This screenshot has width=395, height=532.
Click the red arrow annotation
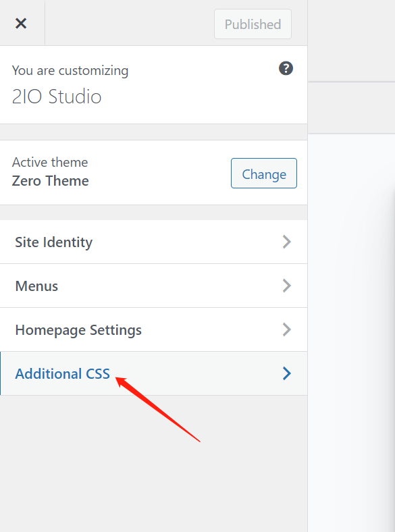pyautogui.click(x=158, y=409)
